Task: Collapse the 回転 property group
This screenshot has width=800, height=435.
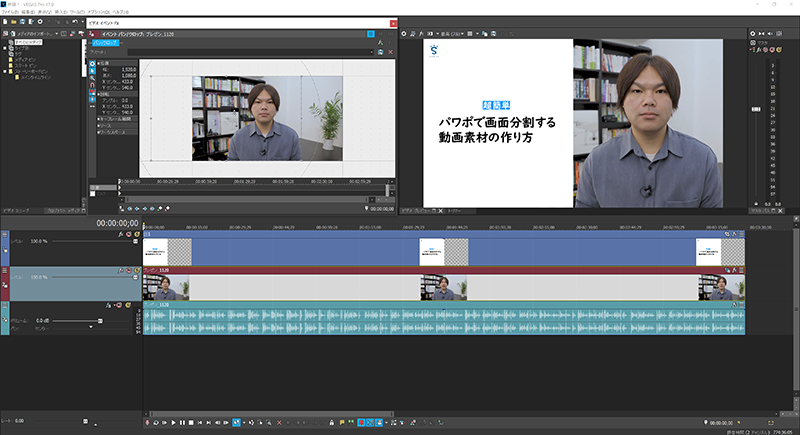Action: click(x=98, y=94)
